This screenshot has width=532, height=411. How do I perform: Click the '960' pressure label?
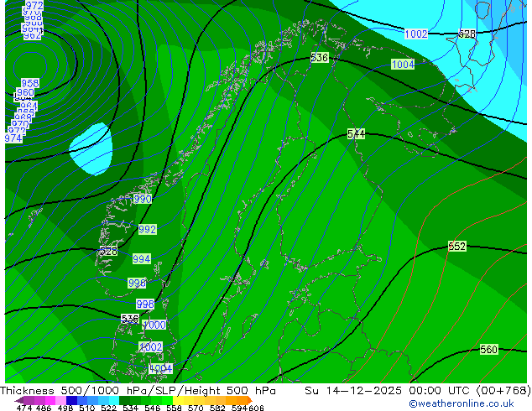tap(25, 92)
